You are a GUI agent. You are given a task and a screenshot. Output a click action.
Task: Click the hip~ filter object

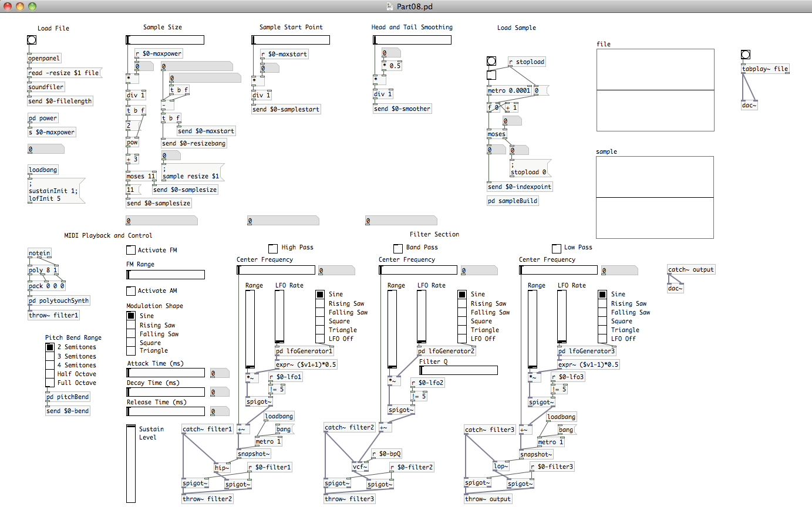click(x=223, y=468)
